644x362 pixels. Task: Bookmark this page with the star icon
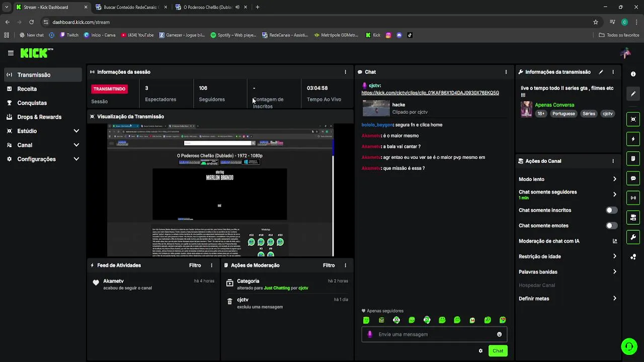[x=596, y=22]
